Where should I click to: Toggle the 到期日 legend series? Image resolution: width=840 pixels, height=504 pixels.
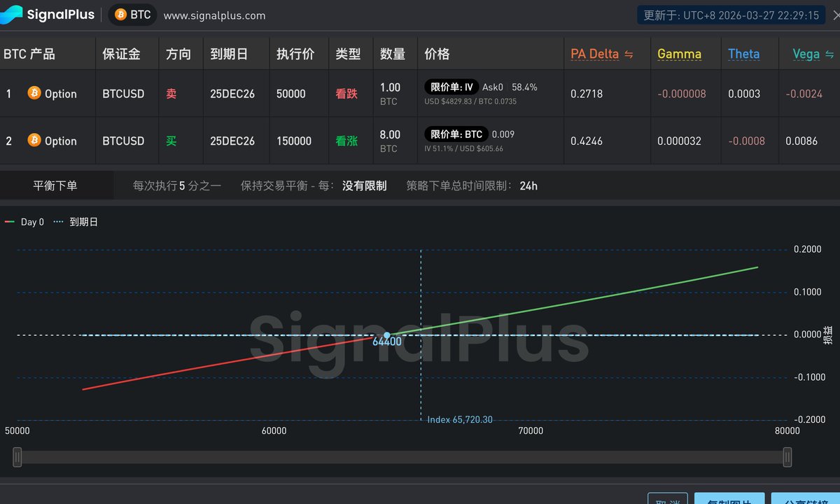pos(76,222)
